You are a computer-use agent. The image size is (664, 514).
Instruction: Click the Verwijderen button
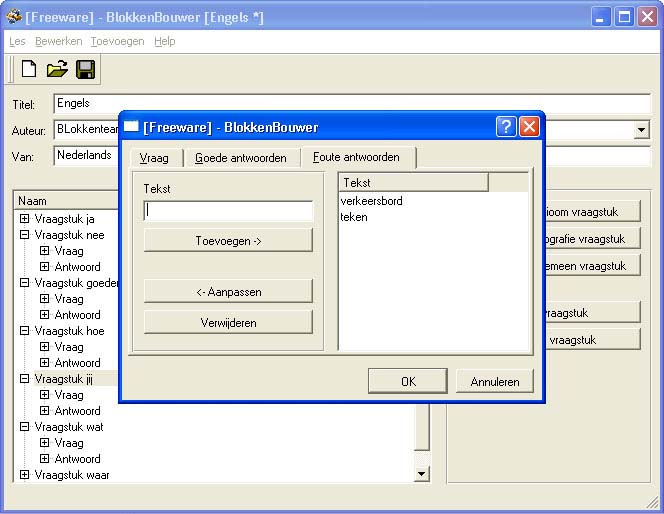pyautogui.click(x=228, y=323)
